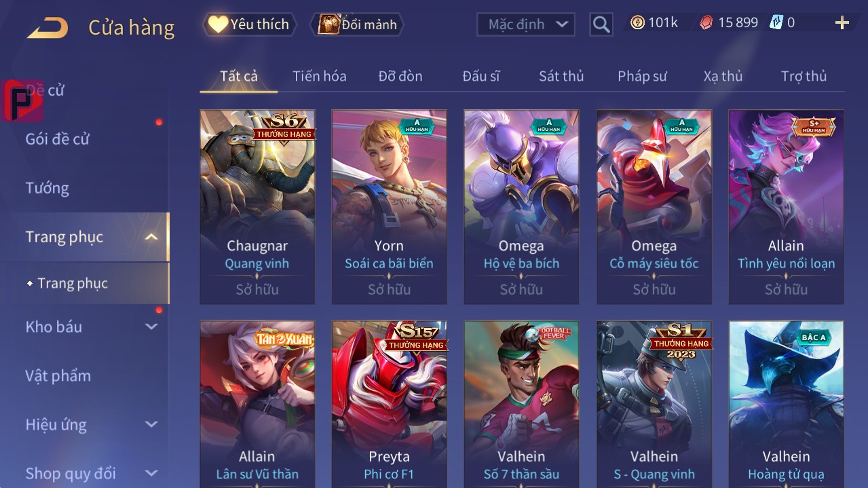Select the Preyta Phi cơ F1 skin card
Image resolution: width=868 pixels, height=488 pixels.
390,404
